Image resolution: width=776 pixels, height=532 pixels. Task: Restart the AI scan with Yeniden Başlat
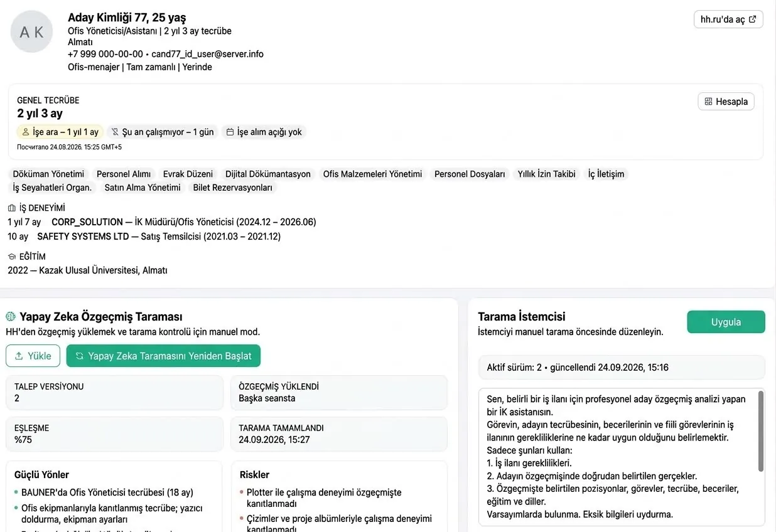163,356
